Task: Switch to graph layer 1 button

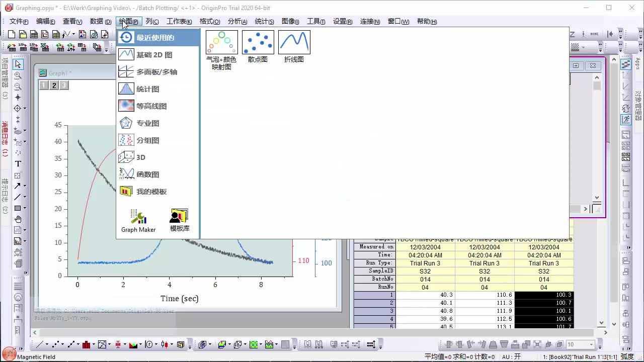Action: pyautogui.click(x=44, y=85)
